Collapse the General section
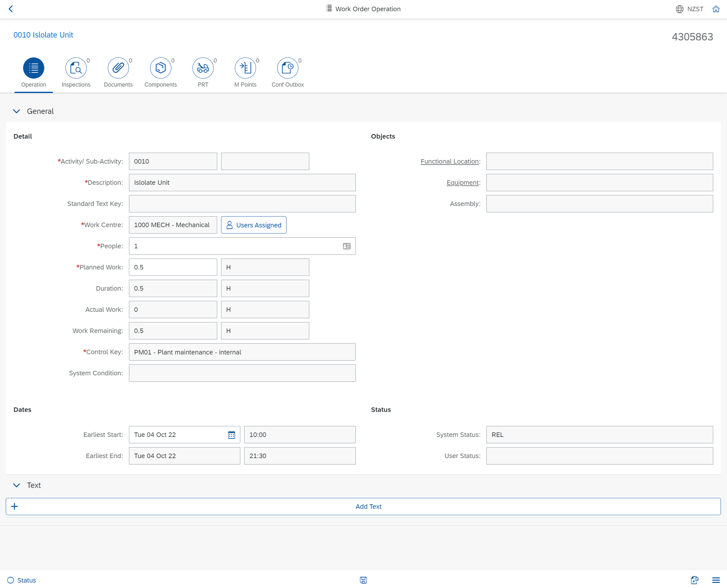The image size is (727, 588). click(x=16, y=111)
